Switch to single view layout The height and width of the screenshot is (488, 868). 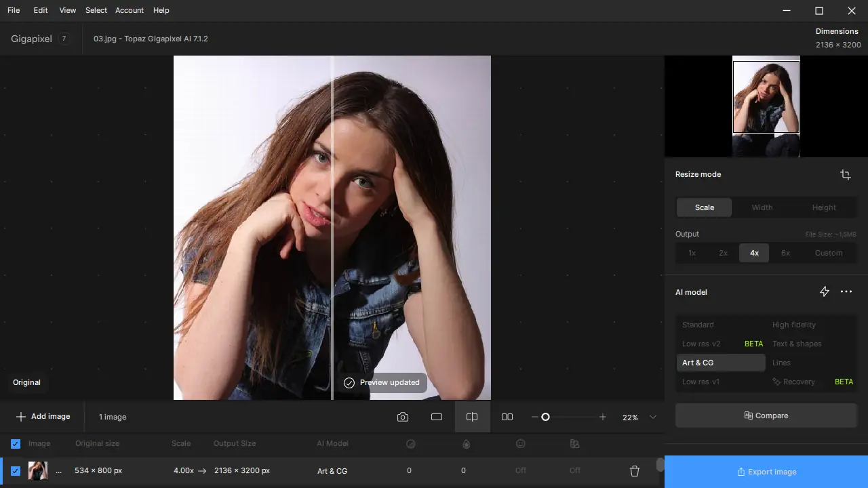point(437,417)
